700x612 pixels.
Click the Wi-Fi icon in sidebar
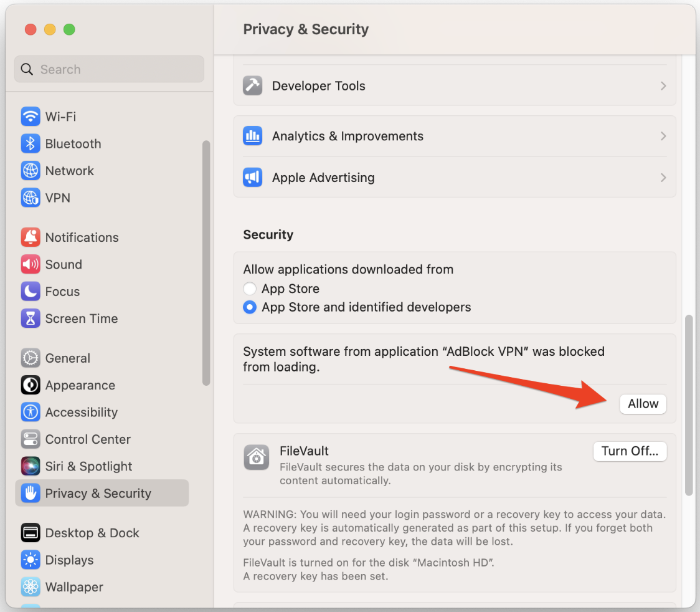(30, 117)
